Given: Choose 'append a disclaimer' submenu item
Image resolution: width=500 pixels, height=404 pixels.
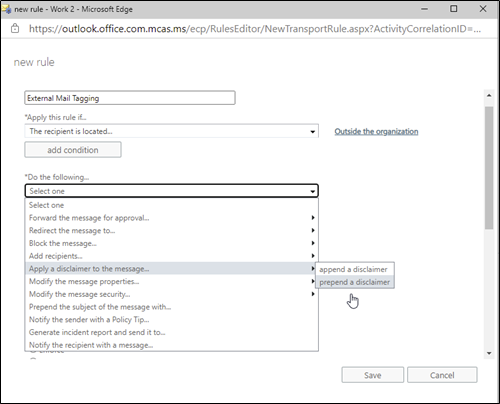Looking at the screenshot, I should coord(355,269).
